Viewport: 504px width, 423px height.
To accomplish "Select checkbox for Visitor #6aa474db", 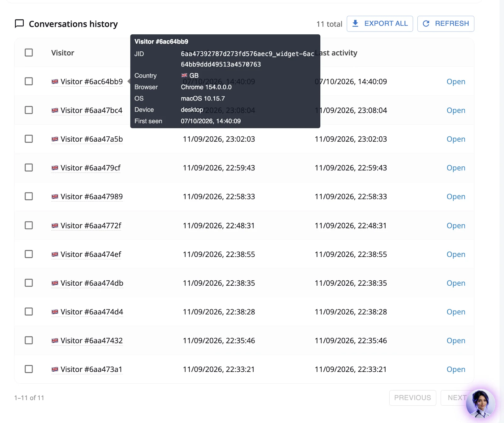I will click(29, 283).
